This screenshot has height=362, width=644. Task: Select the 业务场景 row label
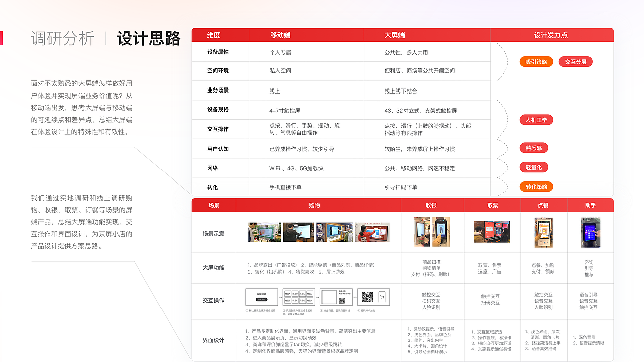pos(218,90)
